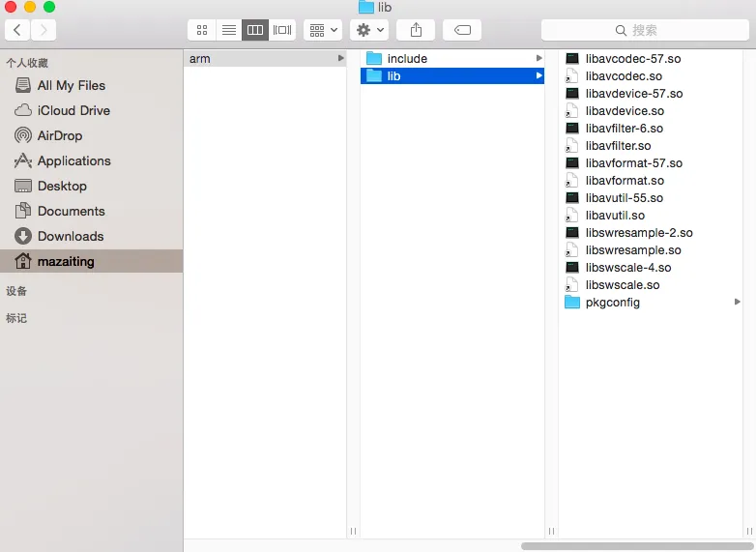The image size is (756, 552).
Task: Go forward to next folder
Action: pyautogui.click(x=44, y=30)
